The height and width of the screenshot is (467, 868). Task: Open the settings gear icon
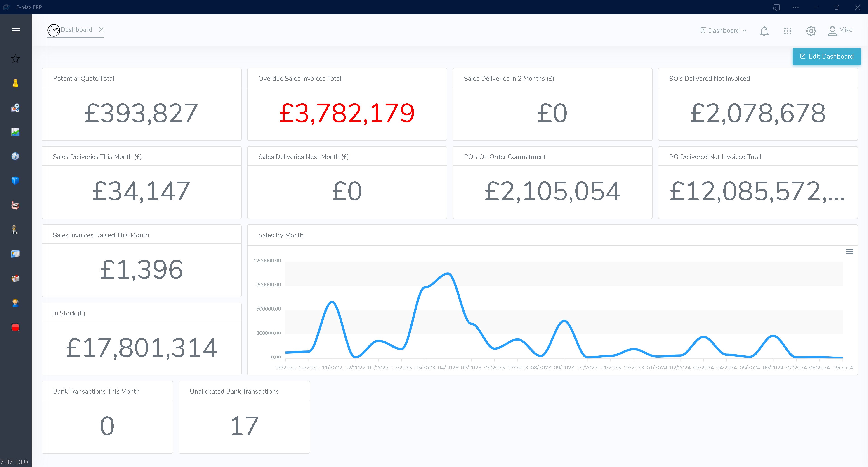point(811,31)
